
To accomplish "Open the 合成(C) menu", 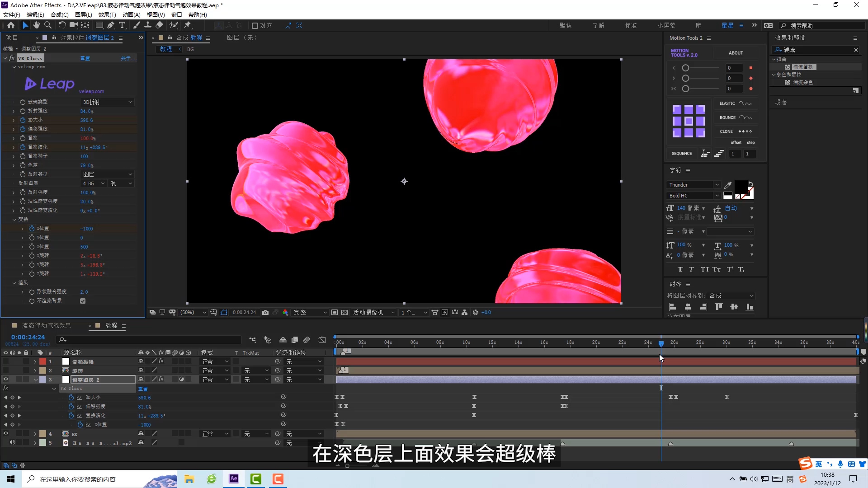I will [x=60, y=14].
